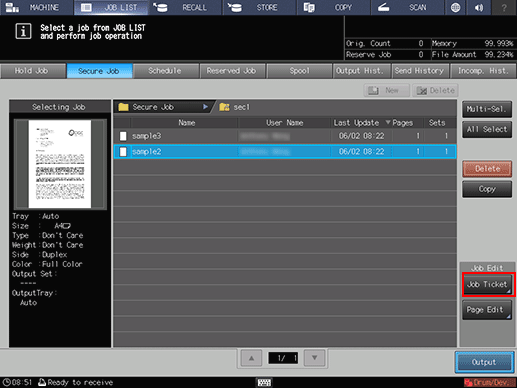517x388 pixels.
Task: Click the Copy job button
Action: [x=487, y=189]
